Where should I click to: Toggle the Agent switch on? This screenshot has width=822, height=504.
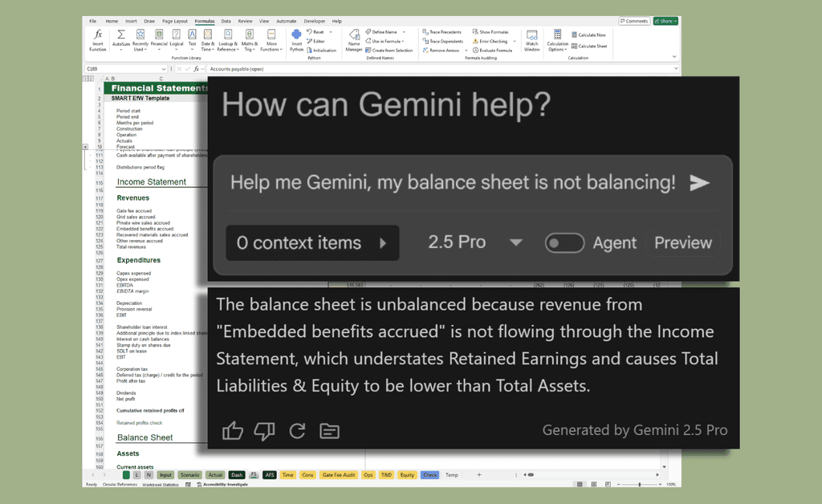[x=564, y=243]
